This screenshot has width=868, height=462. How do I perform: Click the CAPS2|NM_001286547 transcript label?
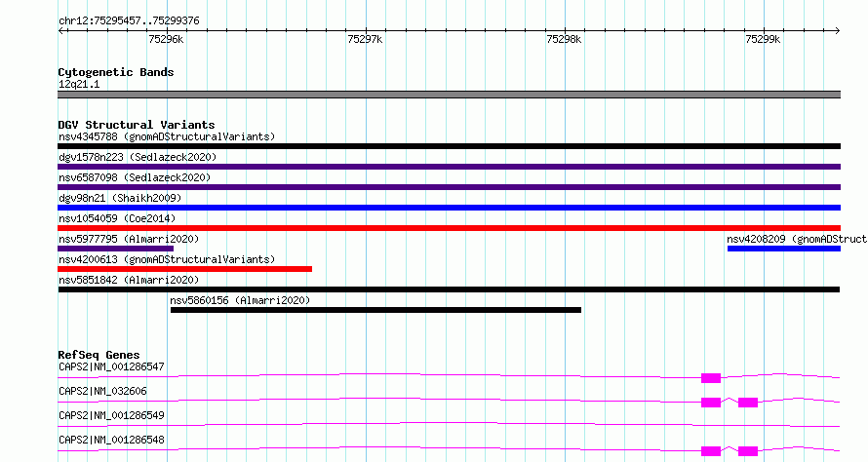click(111, 366)
